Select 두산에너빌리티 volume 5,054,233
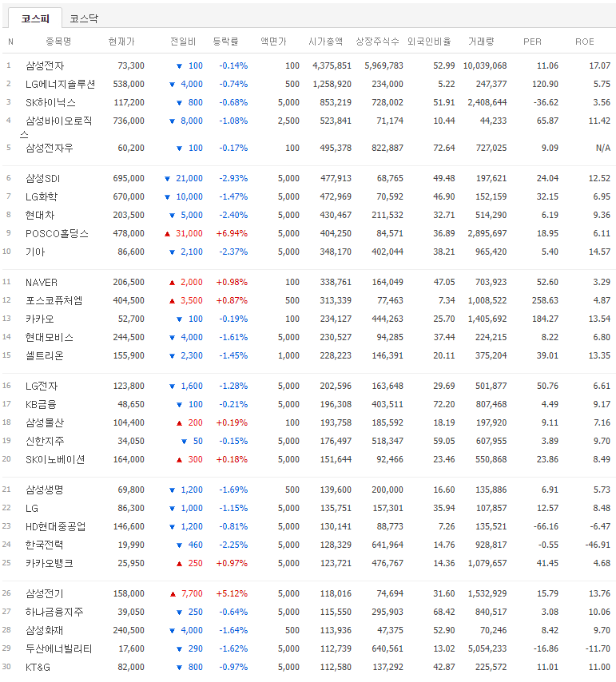 (487, 648)
